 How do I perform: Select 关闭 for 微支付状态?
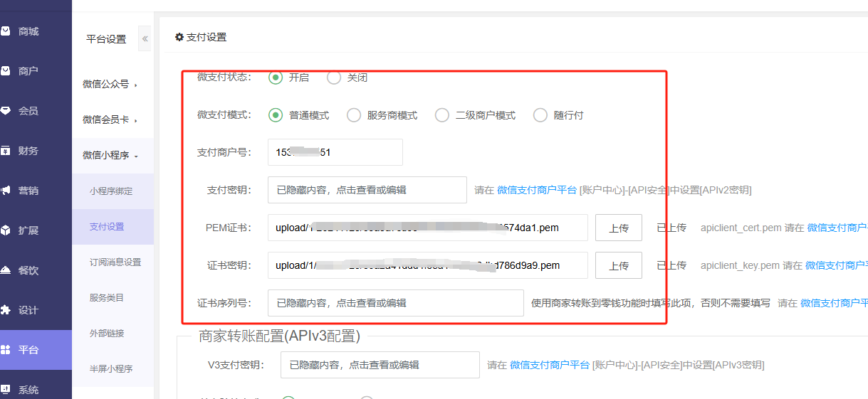pos(334,78)
